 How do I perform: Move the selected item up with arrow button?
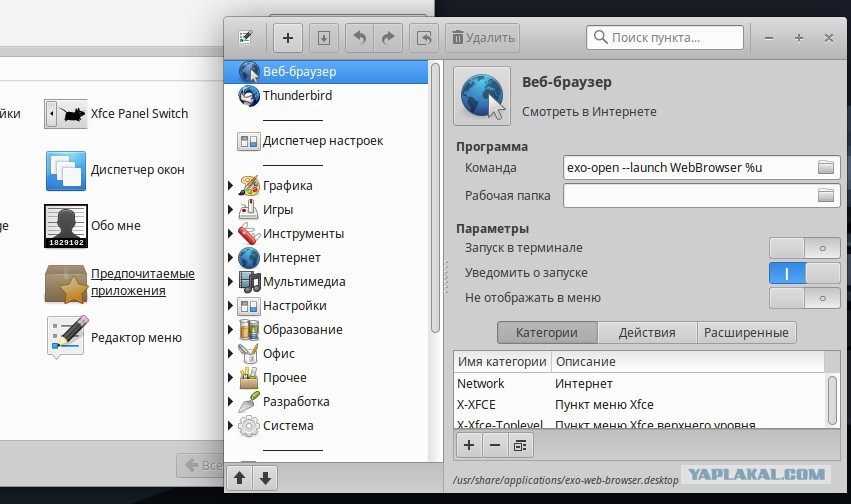pyautogui.click(x=239, y=479)
